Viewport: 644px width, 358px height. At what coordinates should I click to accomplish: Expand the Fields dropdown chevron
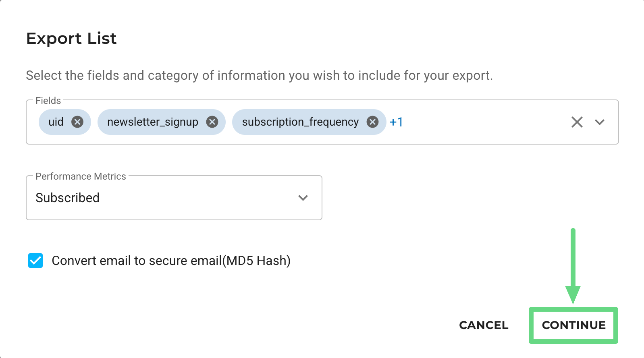point(600,122)
